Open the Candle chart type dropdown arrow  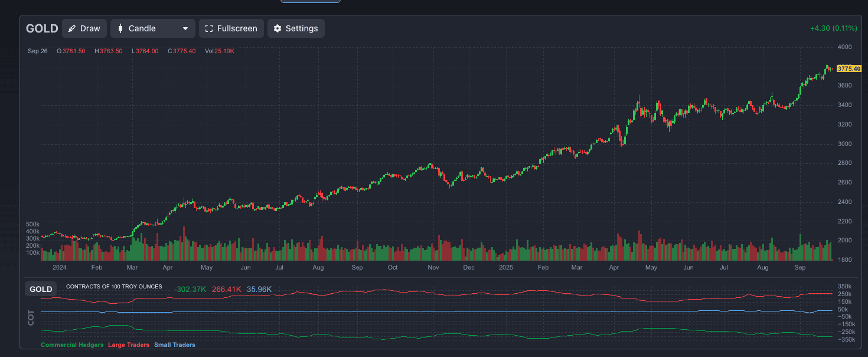click(185, 28)
